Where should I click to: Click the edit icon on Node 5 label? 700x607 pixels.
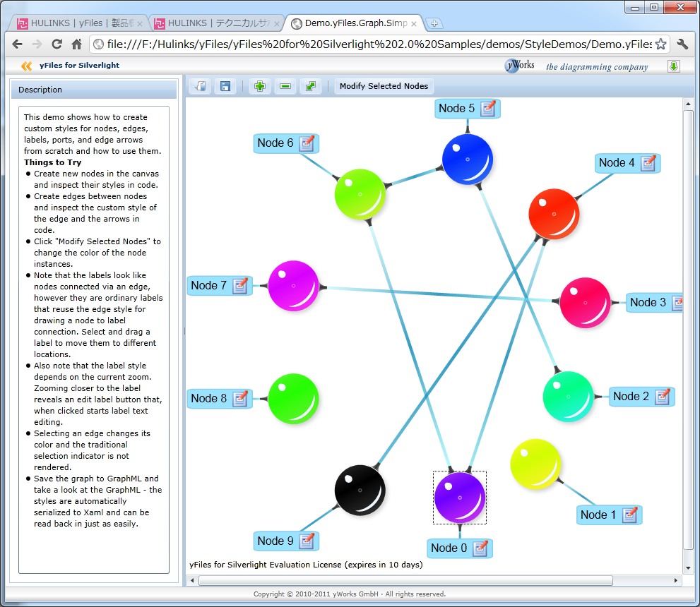488,109
